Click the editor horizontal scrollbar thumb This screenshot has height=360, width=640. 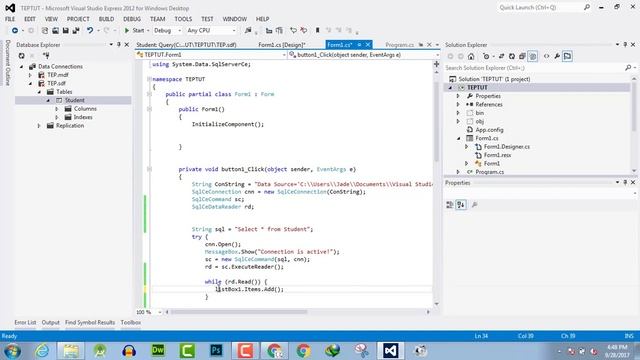click(239, 312)
